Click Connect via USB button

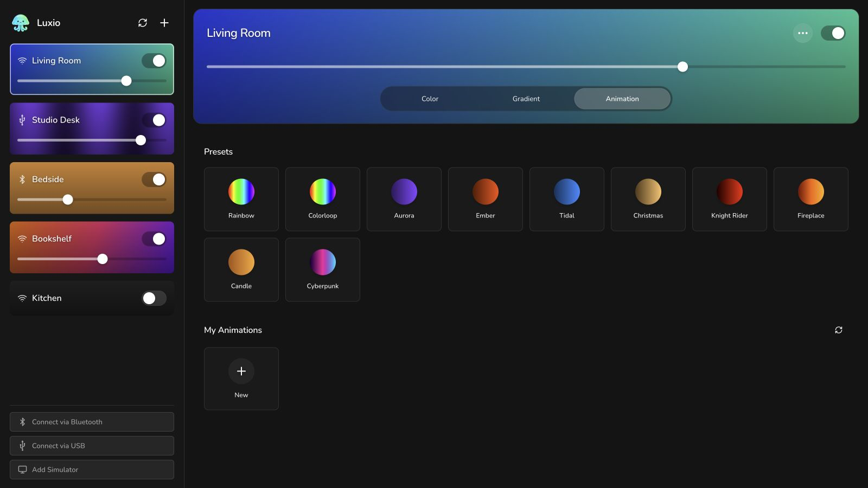coord(92,446)
